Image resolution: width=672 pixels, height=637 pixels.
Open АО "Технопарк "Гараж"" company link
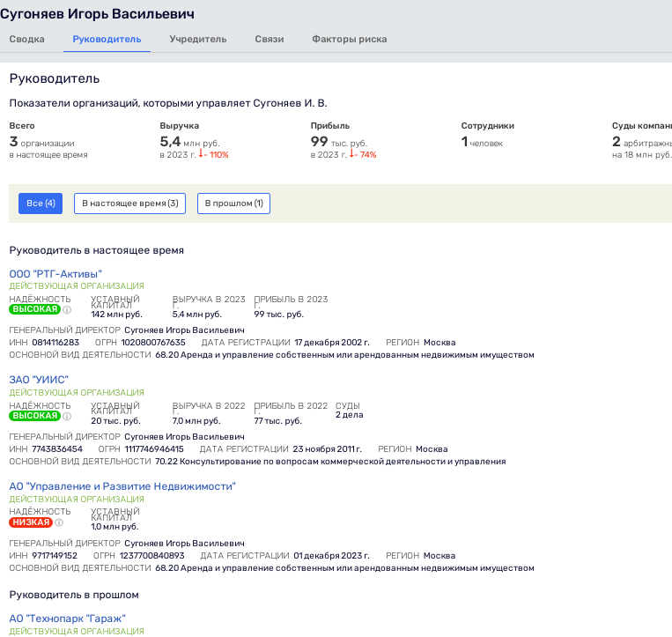[x=68, y=618]
